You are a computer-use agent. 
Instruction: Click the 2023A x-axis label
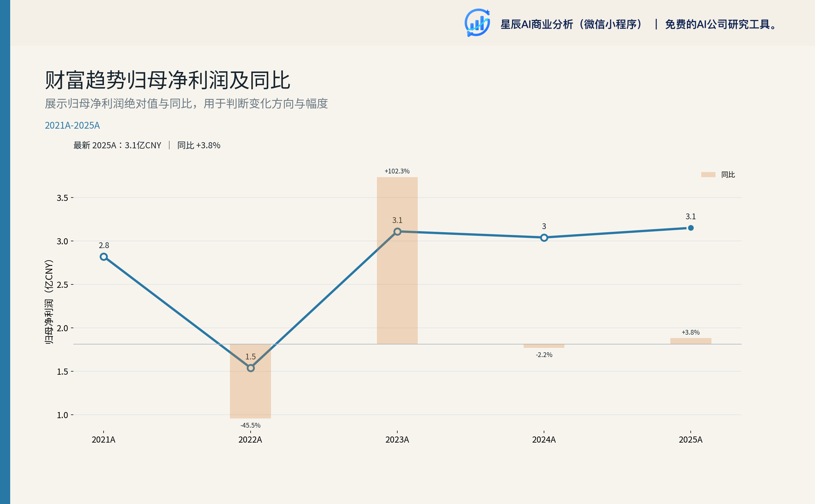pos(397,440)
